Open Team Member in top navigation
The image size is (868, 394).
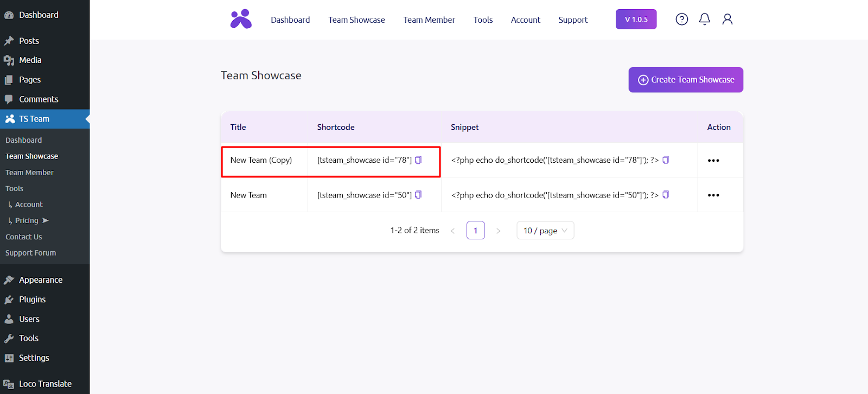click(x=429, y=20)
